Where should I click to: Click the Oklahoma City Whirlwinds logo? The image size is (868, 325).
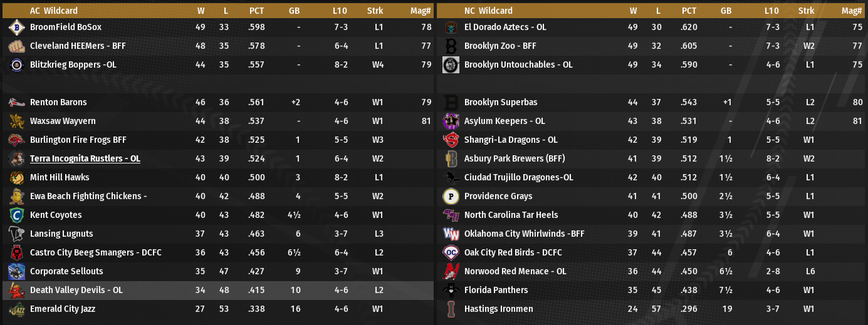(451, 234)
